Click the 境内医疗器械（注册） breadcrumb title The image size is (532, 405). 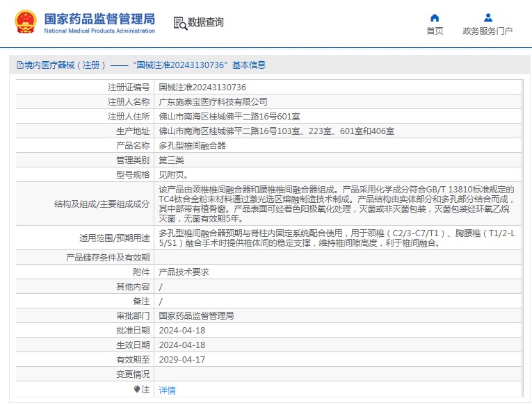tap(65, 65)
